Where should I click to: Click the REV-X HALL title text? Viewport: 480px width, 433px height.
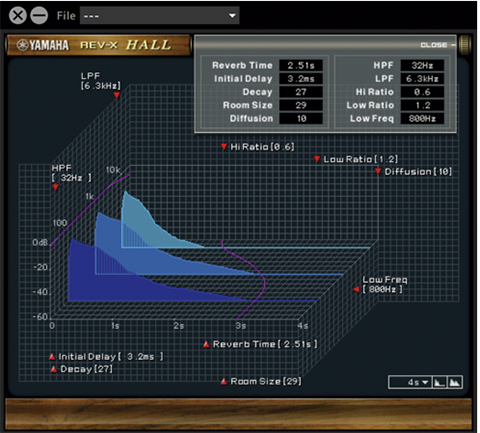pyautogui.click(x=126, y=45)
